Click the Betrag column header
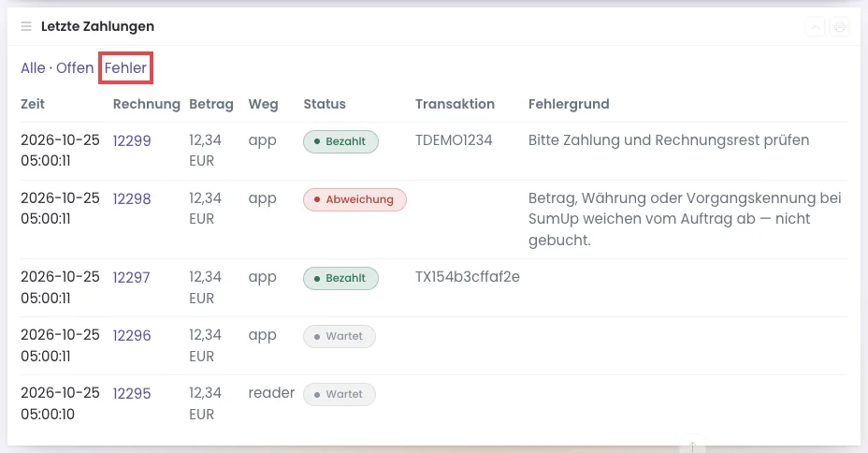This screenshot has width=868, height=453. 211,104
